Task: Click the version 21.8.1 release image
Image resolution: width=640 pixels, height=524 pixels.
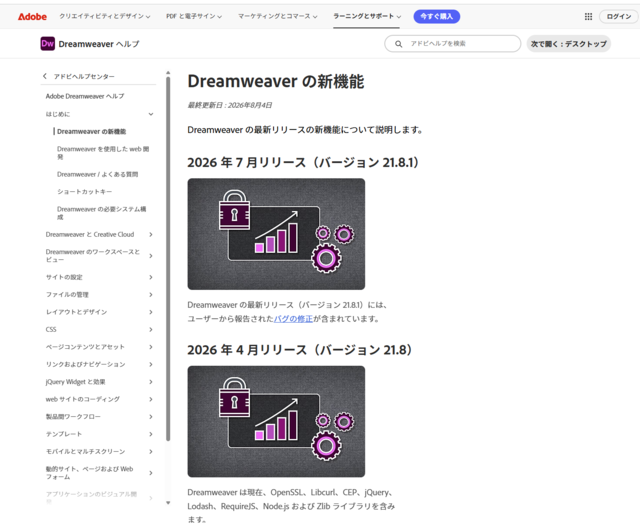Action: (276, 234)
